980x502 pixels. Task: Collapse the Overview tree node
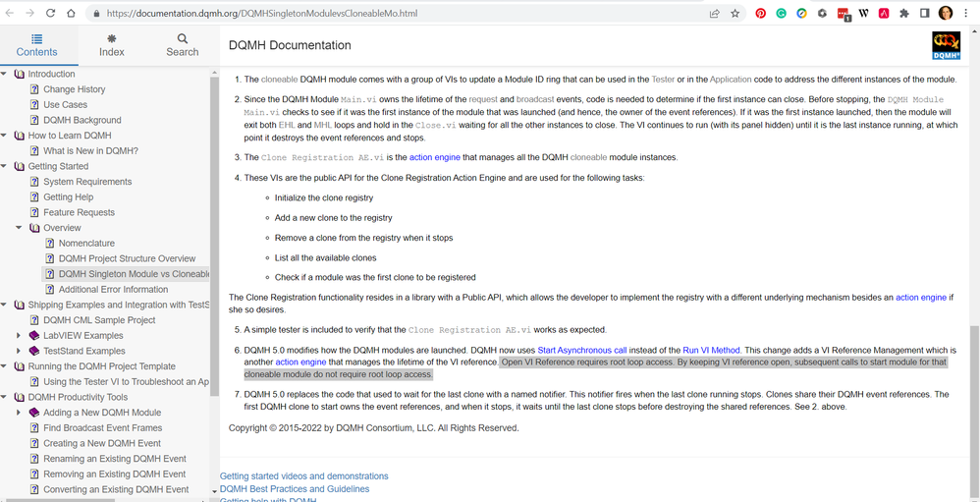point(19,228)
